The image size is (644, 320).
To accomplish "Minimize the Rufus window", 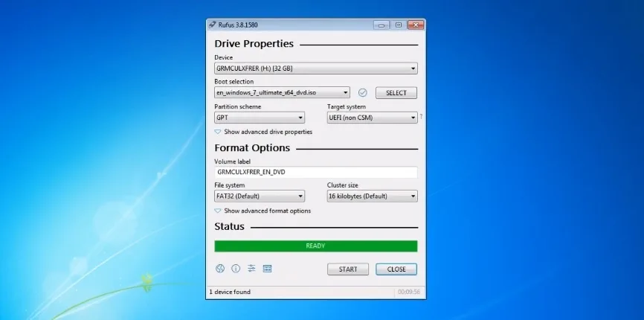I will [x=381, y=25].
